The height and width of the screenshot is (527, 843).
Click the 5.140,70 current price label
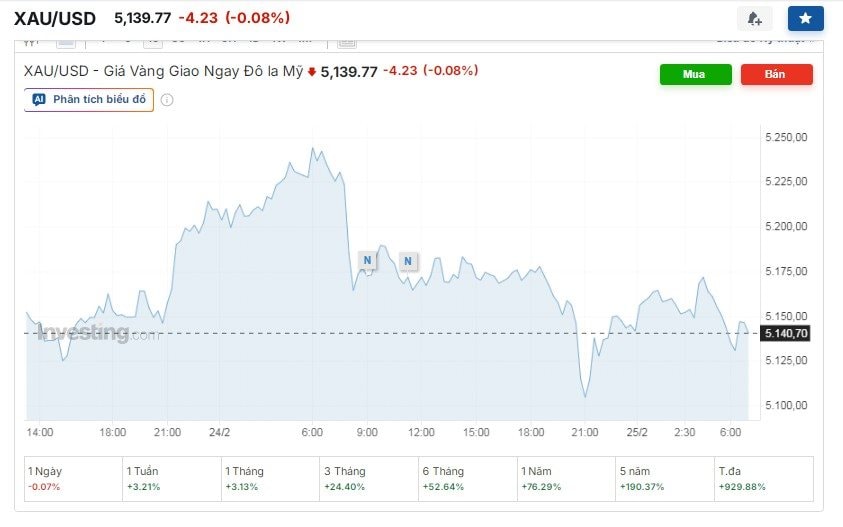(x=784, y=333)
